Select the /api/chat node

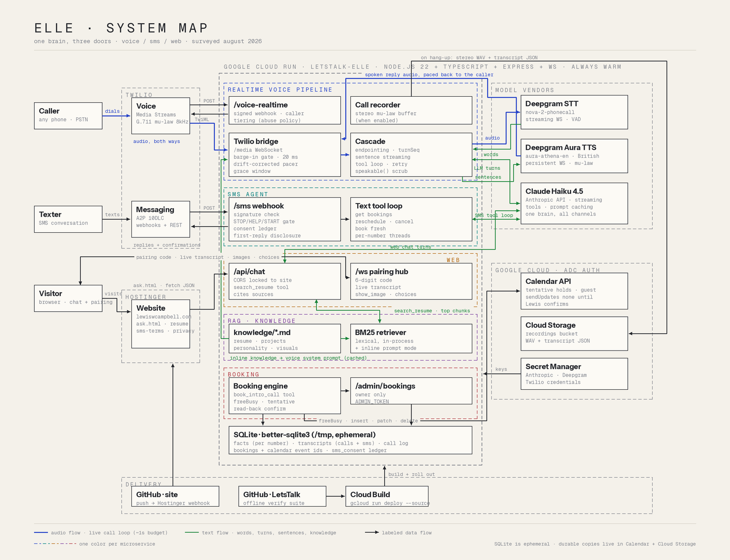click(285, 282)
